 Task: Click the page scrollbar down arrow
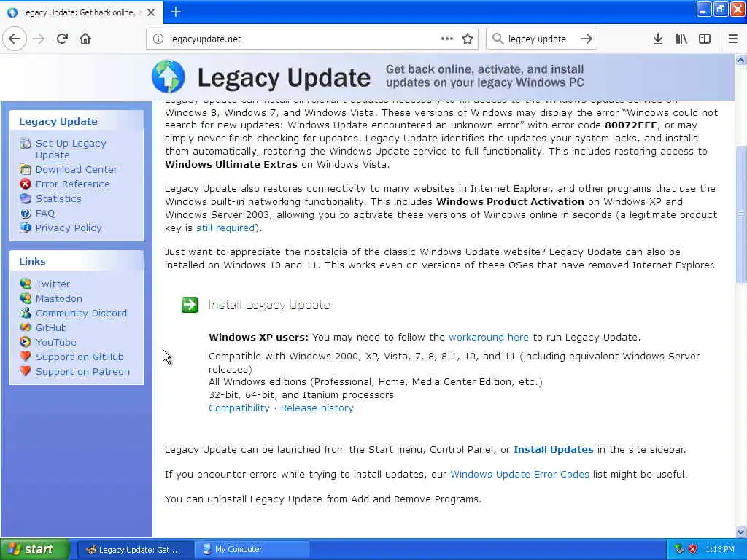pos(740,532)
